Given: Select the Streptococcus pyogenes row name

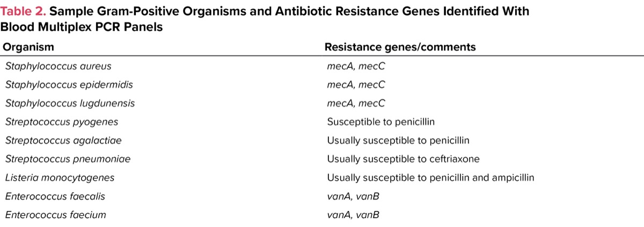Looking at the screenshot, I should coord(62,122).
